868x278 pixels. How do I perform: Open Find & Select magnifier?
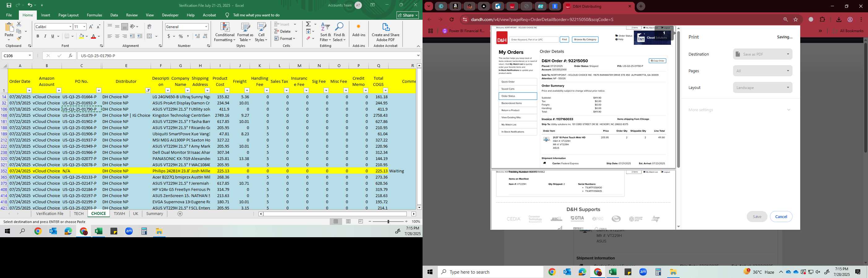pos(339,32)
